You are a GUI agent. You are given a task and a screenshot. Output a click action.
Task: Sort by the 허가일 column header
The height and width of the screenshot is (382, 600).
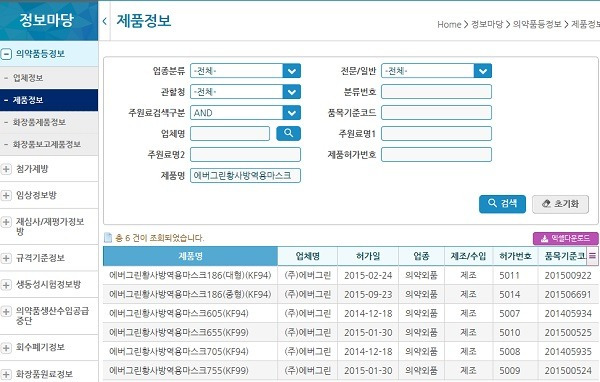click(368, 256)
